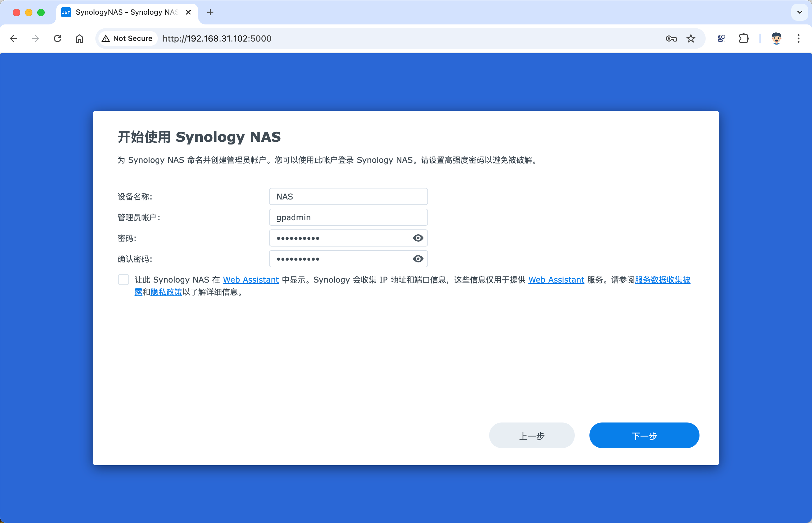
Task: Expand the tab search dropdown arrow
Action: [800, 12]
